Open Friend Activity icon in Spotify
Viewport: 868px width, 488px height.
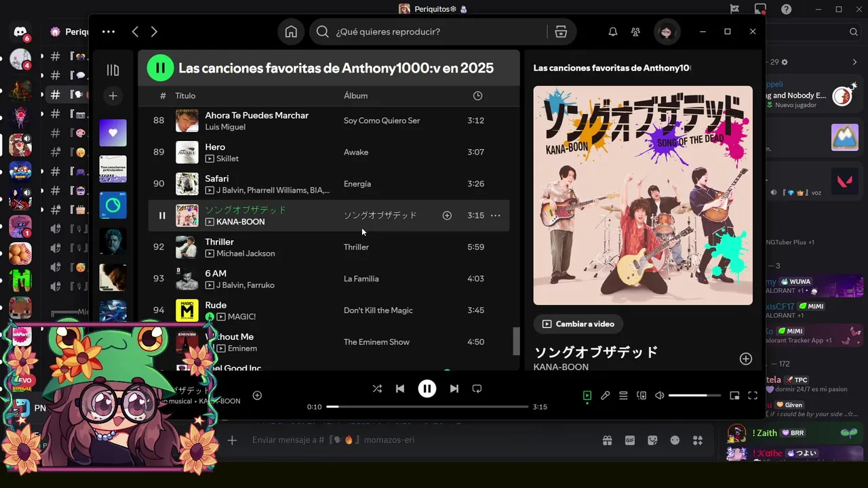click(x=635, y=32)
